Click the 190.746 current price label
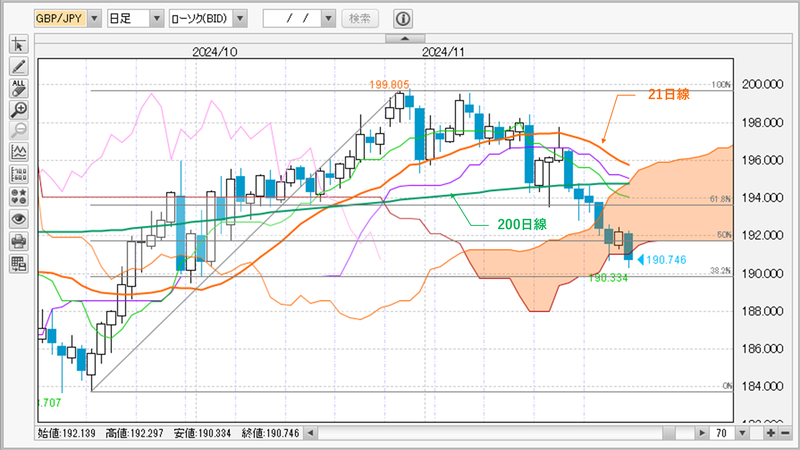800x450 pixels. tap(666, 260)
